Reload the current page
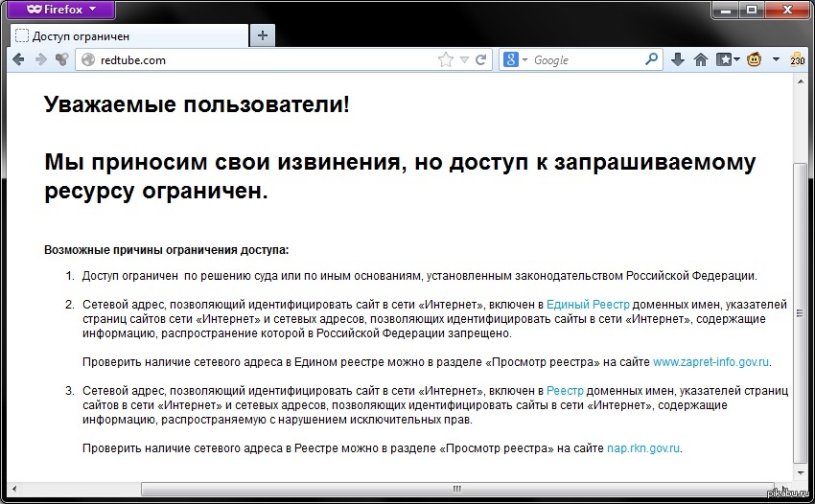The width and height of the screenshot is (815, 504). [481, 59]
